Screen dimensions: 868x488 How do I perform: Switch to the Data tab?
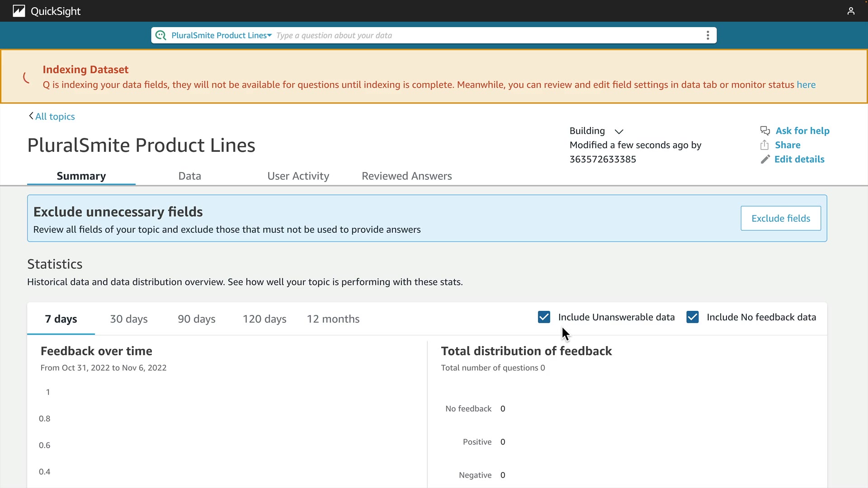189,176
